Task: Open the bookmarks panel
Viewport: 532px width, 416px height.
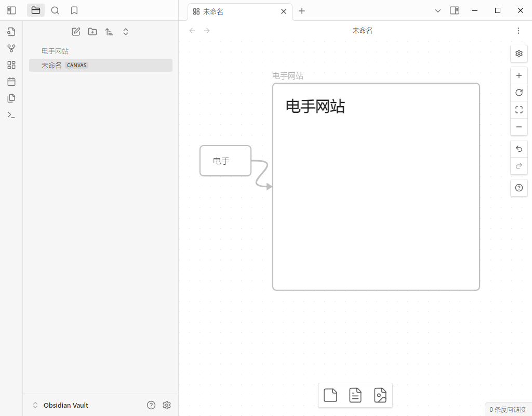Action: 74,10
